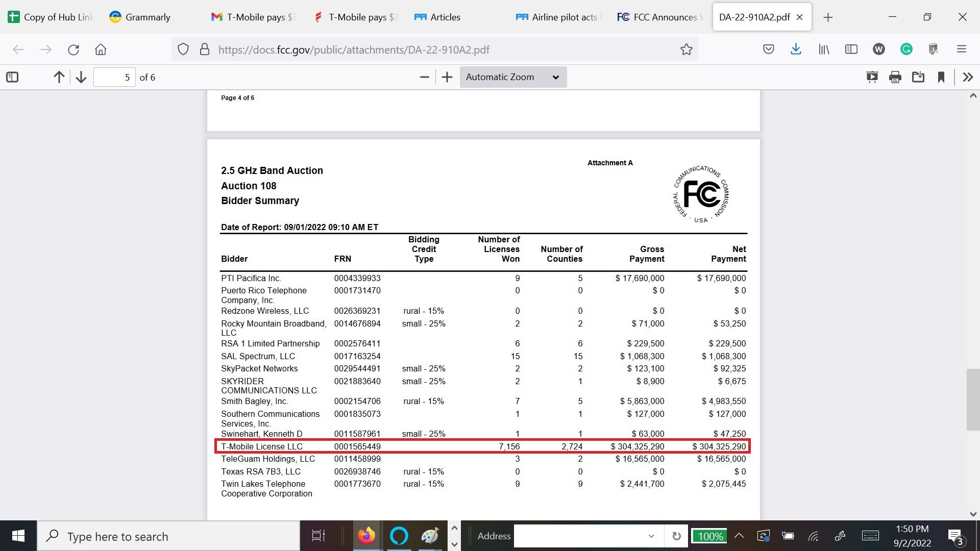Show browser sidebars

click(851, 49)
